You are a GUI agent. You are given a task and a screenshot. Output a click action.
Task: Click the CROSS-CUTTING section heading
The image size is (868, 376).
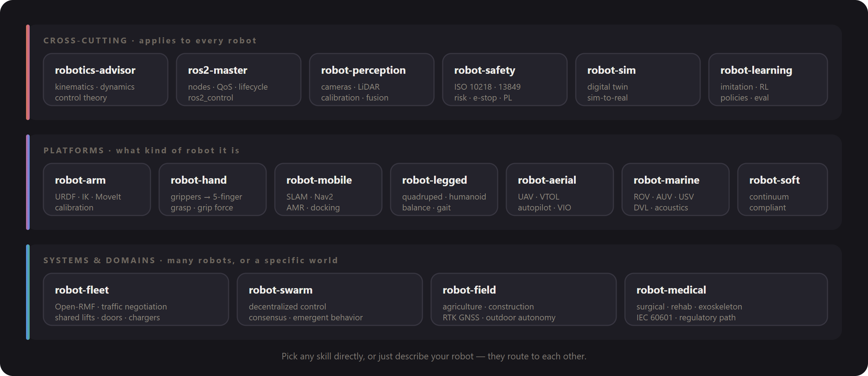[x=150, y=40]
